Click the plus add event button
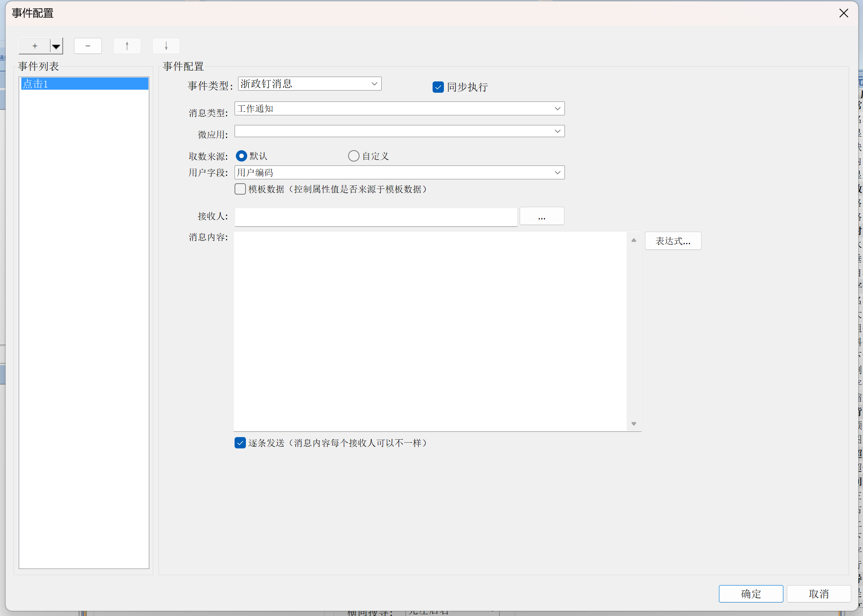 (x=34, y=46)
